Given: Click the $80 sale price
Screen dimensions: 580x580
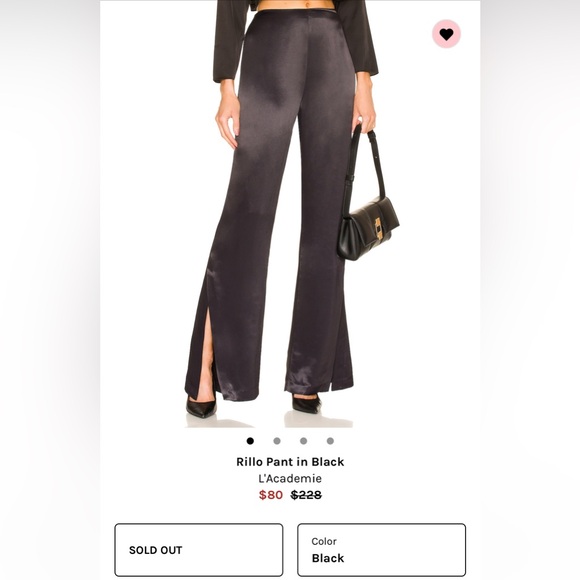Looking at the screenshot, I should 271,495.
